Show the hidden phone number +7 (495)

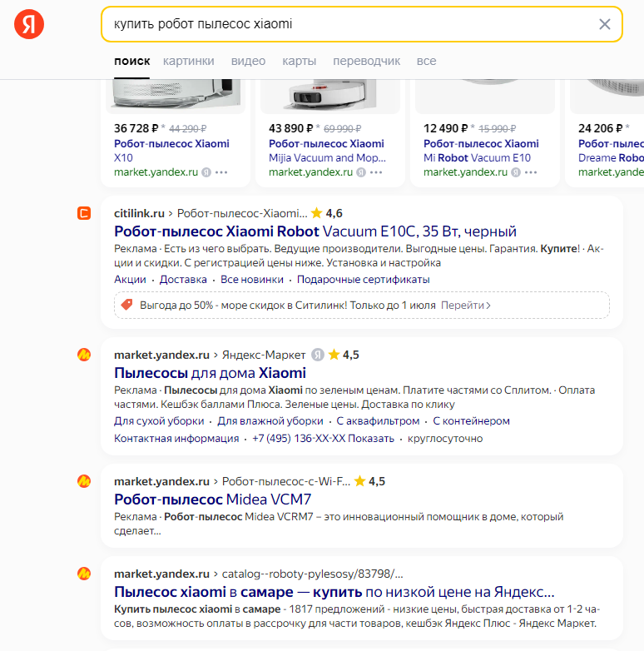coord(323,439)
